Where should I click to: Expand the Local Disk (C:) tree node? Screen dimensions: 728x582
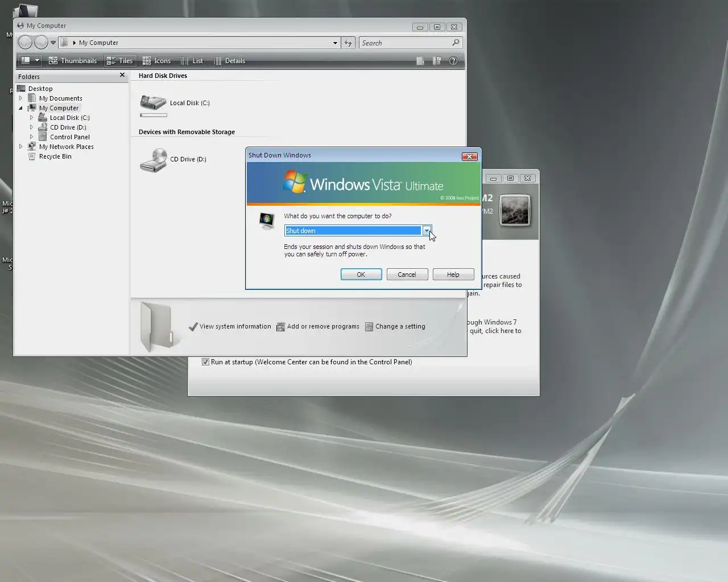[x=32, y=118]
